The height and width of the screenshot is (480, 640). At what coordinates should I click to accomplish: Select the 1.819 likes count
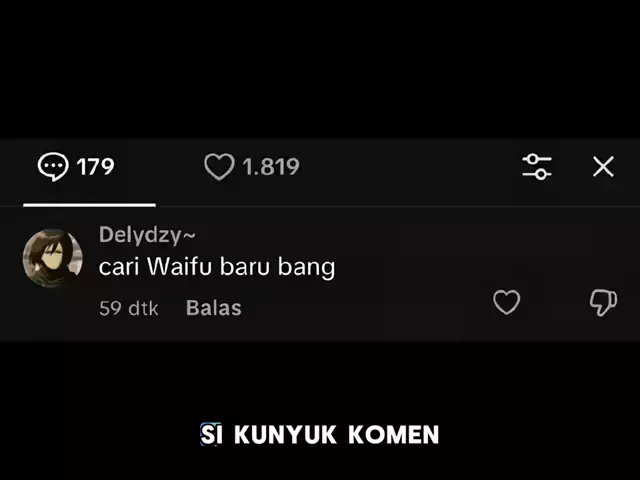click(x=271, y=167)
